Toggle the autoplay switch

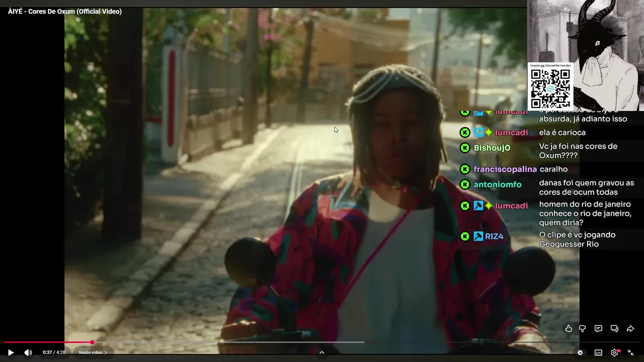pos(580,352)
